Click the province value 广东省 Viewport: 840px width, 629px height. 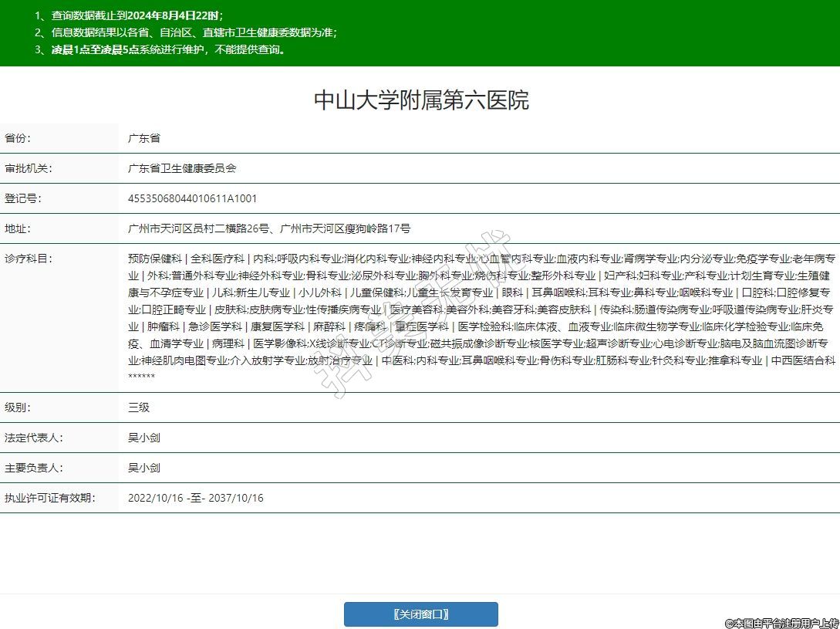pos(144,138)
